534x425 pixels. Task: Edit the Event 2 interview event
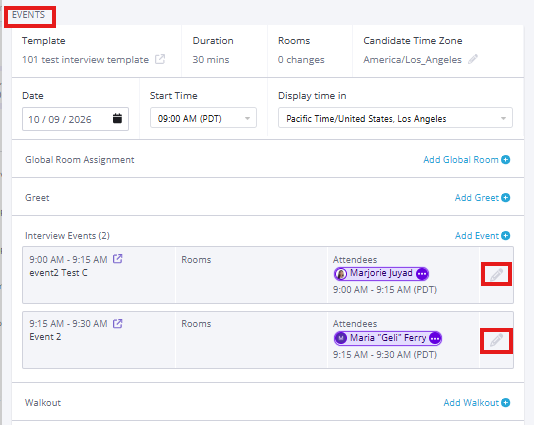point(496,340)
